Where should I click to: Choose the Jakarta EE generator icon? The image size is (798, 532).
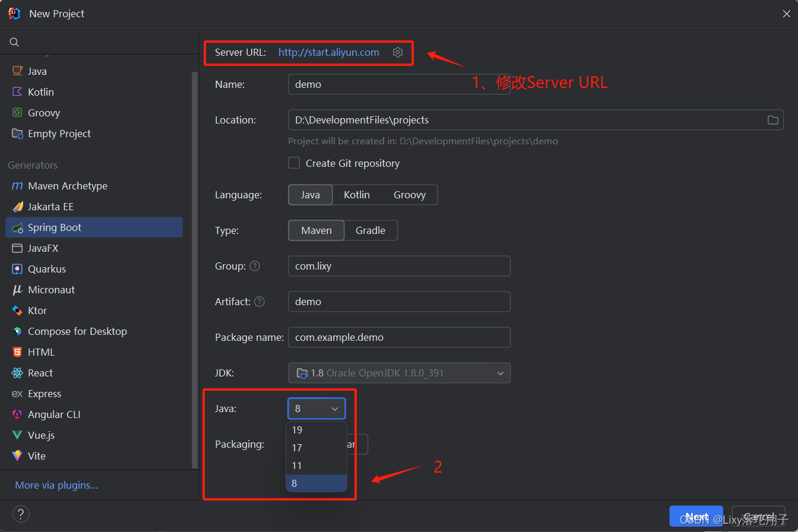tap(17, 207)
